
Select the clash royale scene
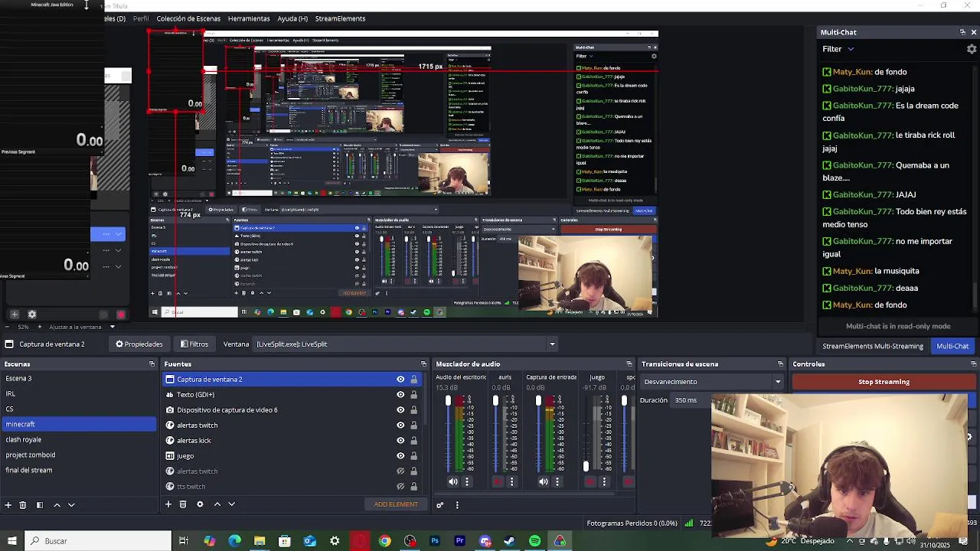[78, 439]
